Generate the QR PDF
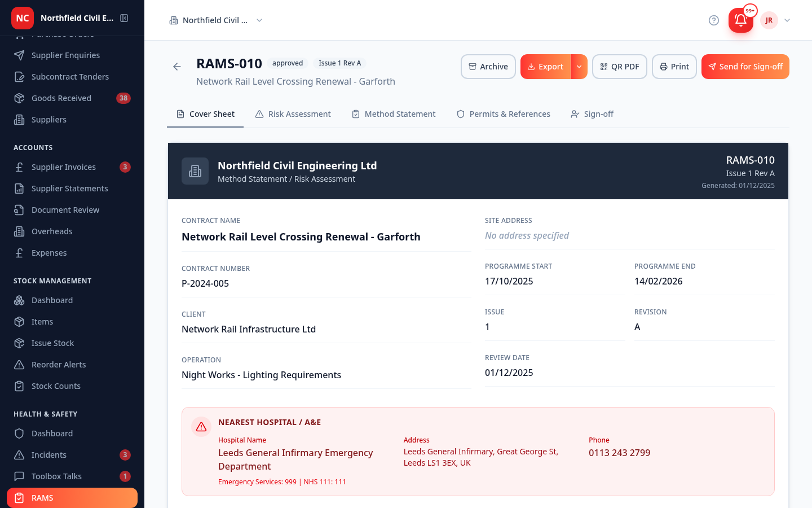This screenshot has width=812, height=508. tap(620, 67)
